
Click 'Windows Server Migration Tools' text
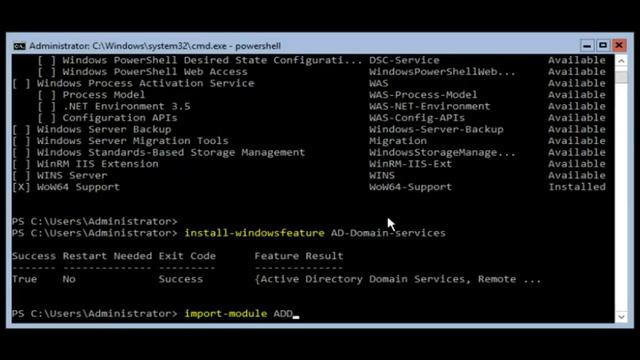point(132,141)
